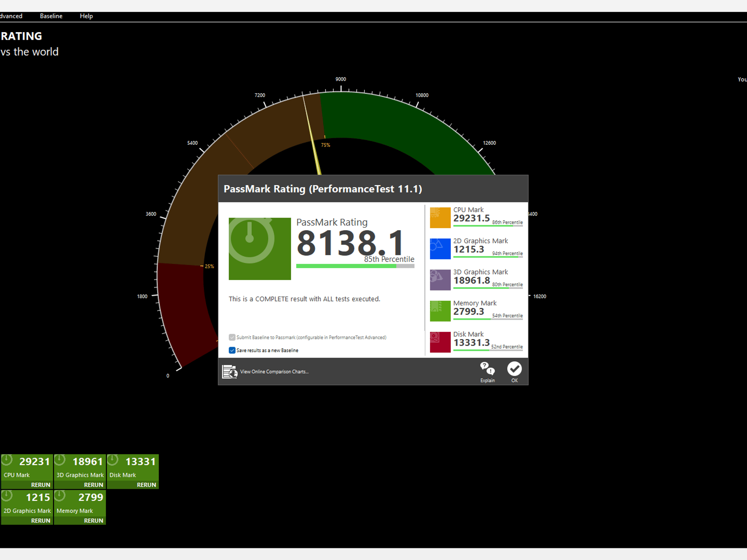Click the 8138.1 PassMark Rating score
Screen dimensions: 747x560
351,242
